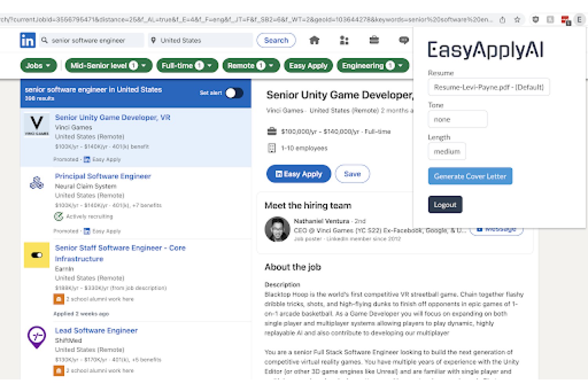588x392 pixels.
Task: Click Vinci Games link in job header
Action: point(285,111)
